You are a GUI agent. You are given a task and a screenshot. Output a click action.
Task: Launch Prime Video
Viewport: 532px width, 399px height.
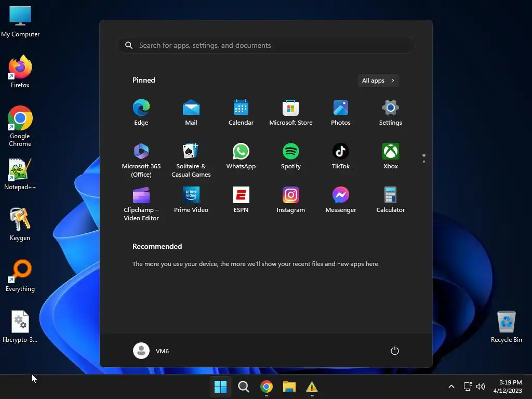tap(191, 200)
